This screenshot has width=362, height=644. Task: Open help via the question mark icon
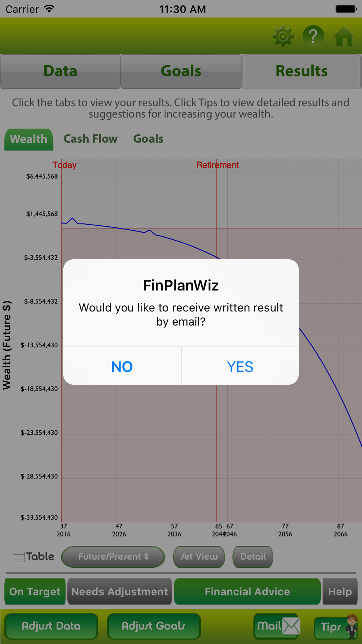click(313, 36)
